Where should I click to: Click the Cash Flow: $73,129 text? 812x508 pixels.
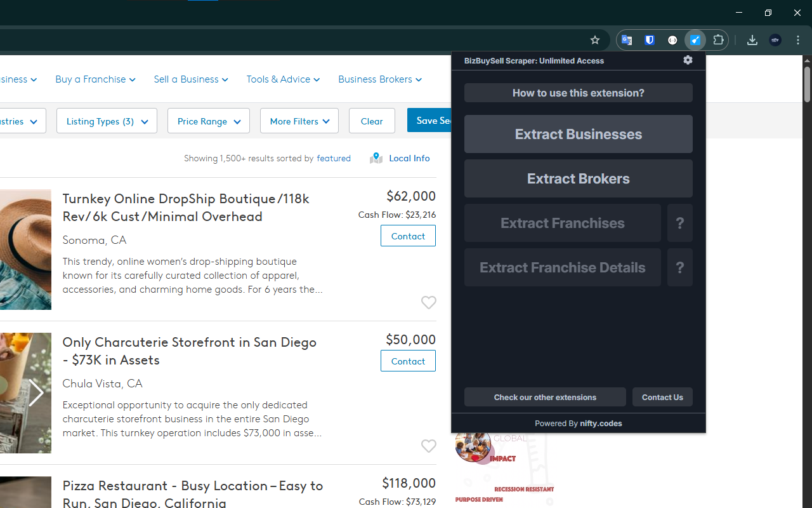(397, 502)
